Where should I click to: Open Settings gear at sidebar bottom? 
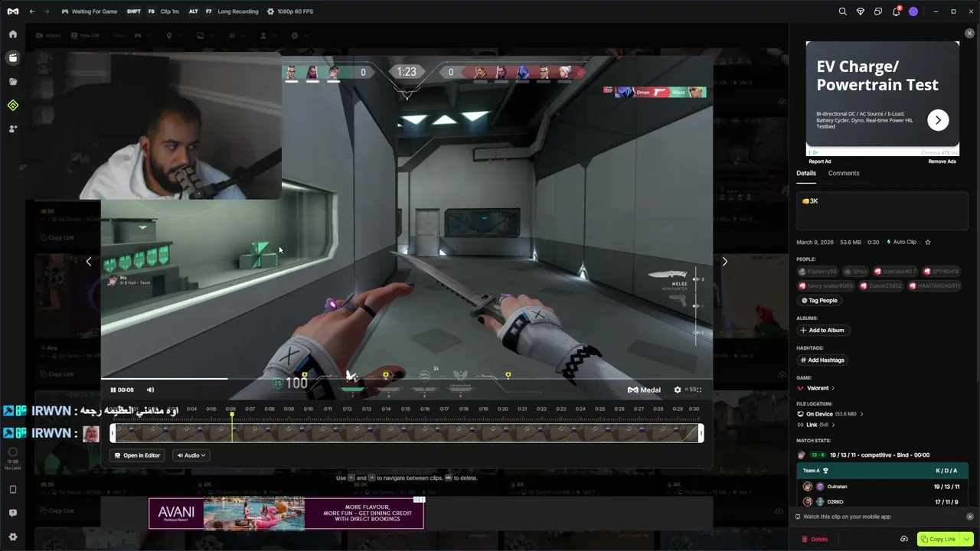(x=13, y=537)
